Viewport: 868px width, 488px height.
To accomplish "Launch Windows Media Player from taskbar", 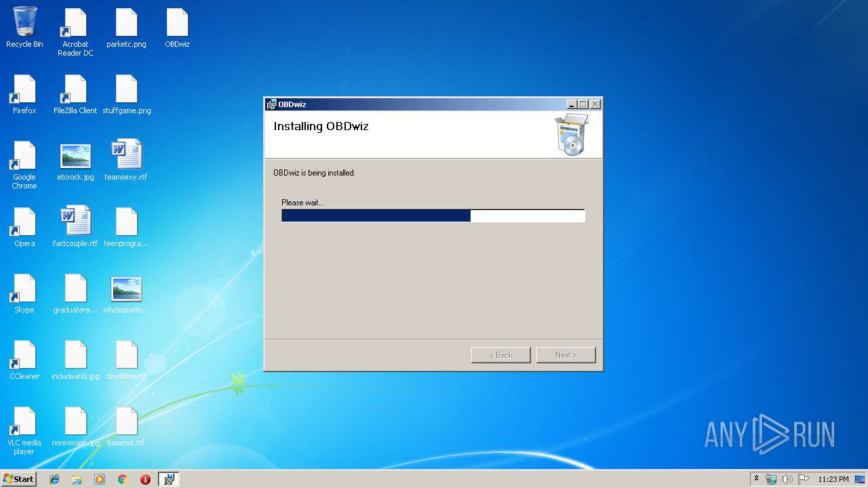I will click(100, 479).
